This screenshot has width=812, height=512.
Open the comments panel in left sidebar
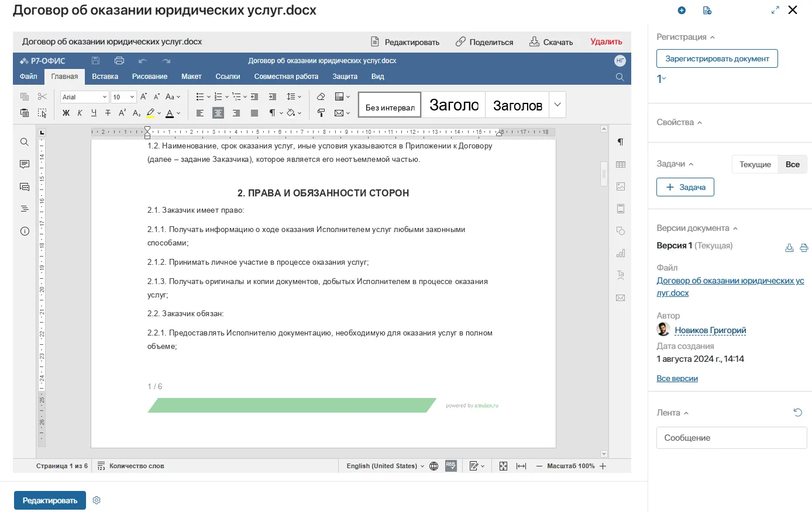pos(25,164)
